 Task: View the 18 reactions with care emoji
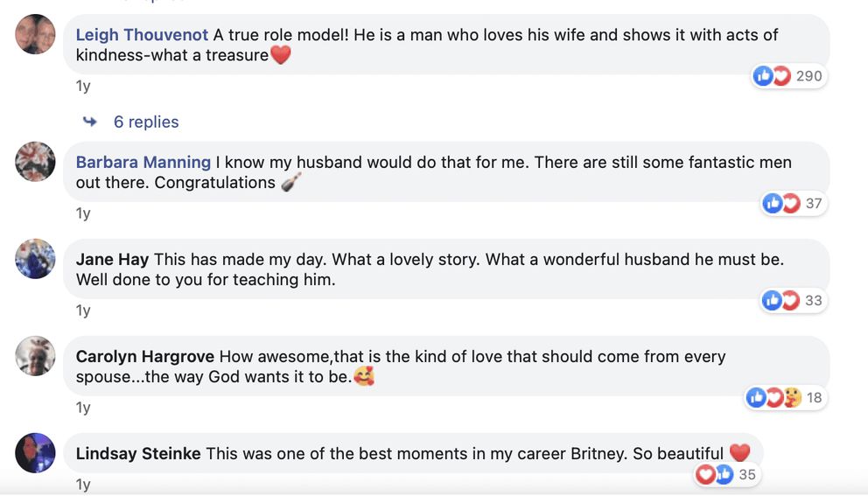point(786,397)
